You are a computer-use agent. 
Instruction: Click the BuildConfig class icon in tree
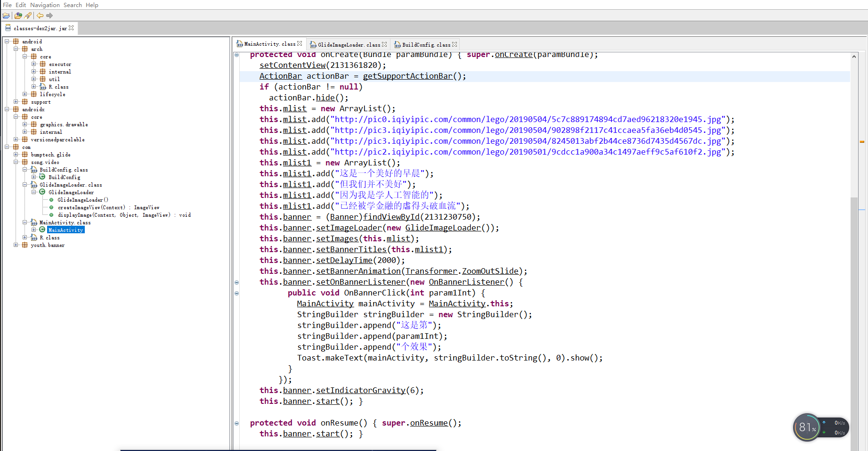click(x=42, y=177)
